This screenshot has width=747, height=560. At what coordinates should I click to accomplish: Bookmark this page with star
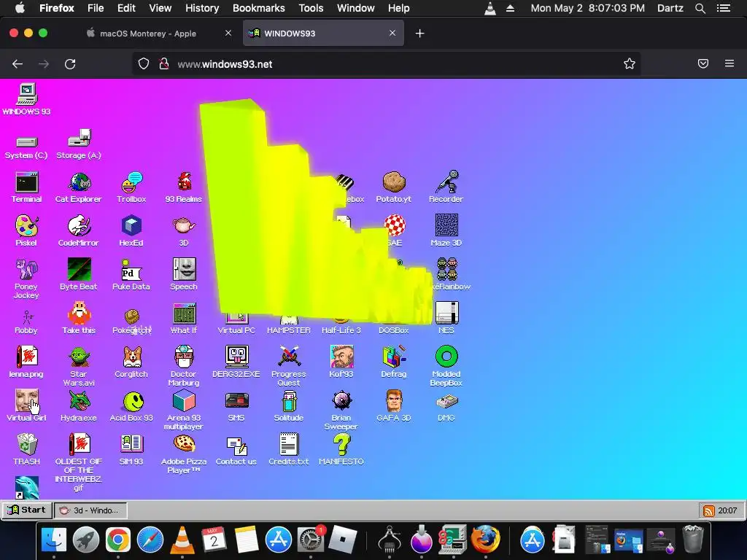pos(630,64)
